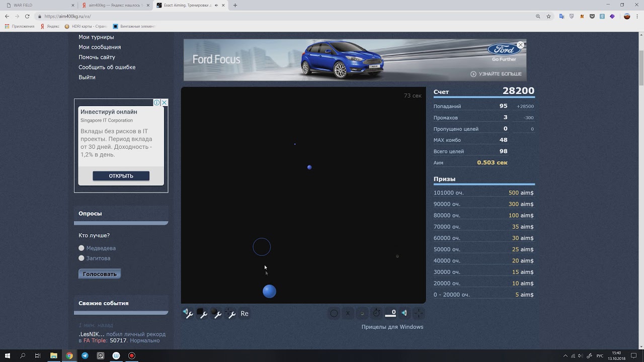Open the Chrome three-dot menu
Screen dimensions: 644x362
click(637, 16)
